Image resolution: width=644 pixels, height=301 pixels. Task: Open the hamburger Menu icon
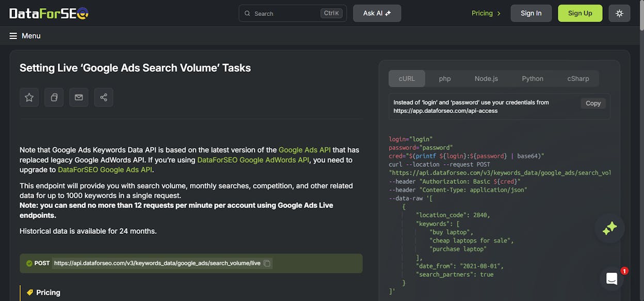(x=13, y=36)
